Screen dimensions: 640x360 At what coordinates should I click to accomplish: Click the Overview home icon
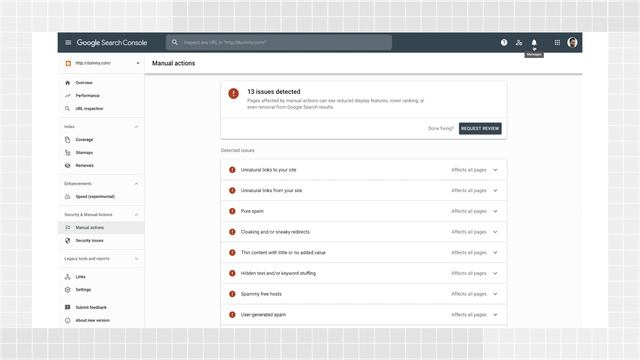pos(68,83)
